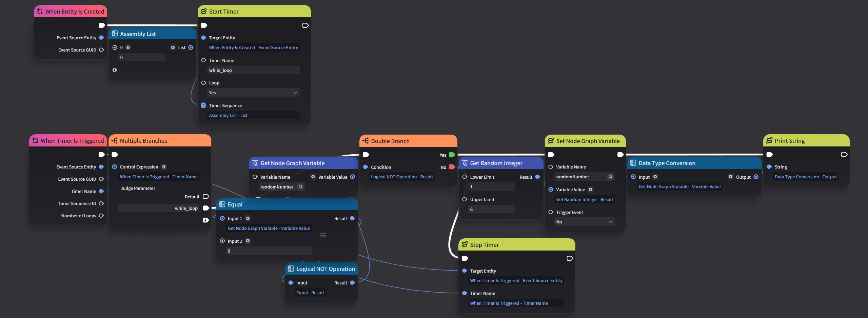Click the Set Node Graph Variable header icon
Viewport: 868px width, 318px height.
[x=551, y=141]
